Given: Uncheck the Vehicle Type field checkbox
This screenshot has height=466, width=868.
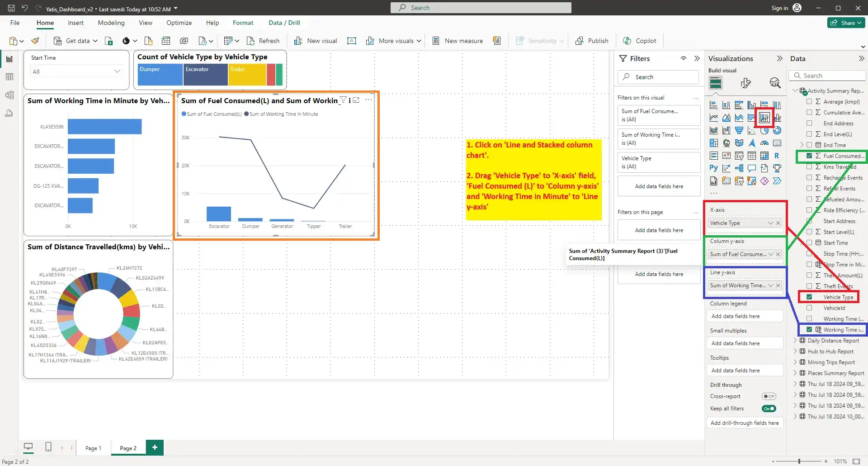Looking at the screenshot, I should coord(809,297).
